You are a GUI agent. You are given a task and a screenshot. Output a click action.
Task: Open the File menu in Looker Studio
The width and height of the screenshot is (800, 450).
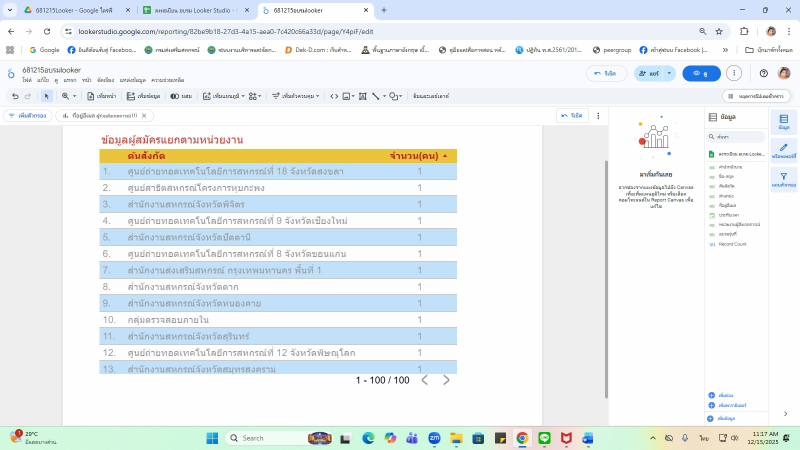pos(26,79)
